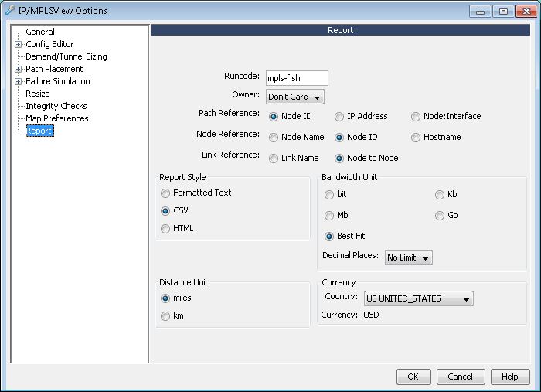
Task: Click the IP/MPLSView title bar icon
Action: tap(10, 11)
